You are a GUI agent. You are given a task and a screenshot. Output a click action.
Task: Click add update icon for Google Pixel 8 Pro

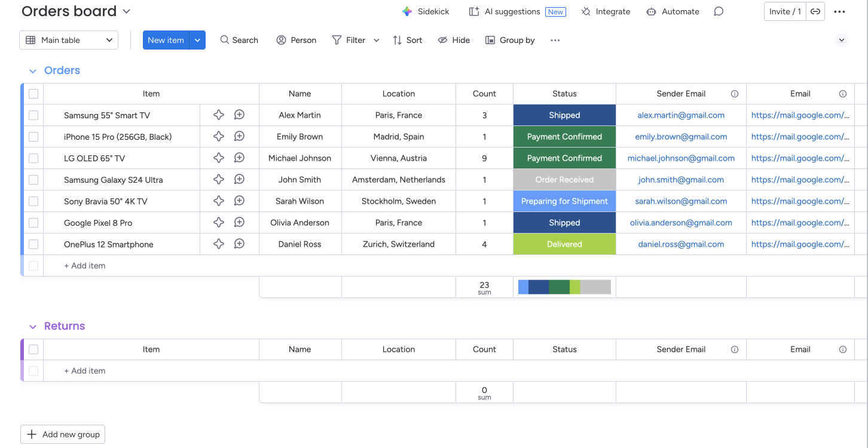click(x=239, y=223)
